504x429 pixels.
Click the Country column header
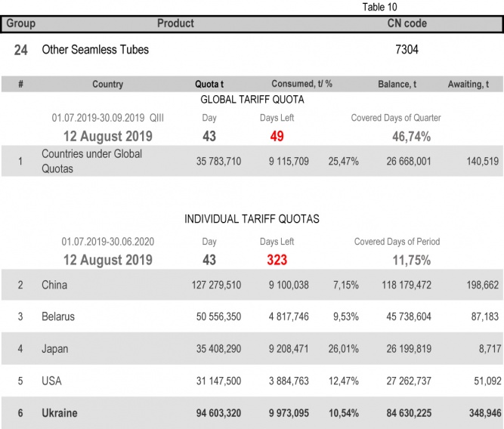tap(107, 85)
